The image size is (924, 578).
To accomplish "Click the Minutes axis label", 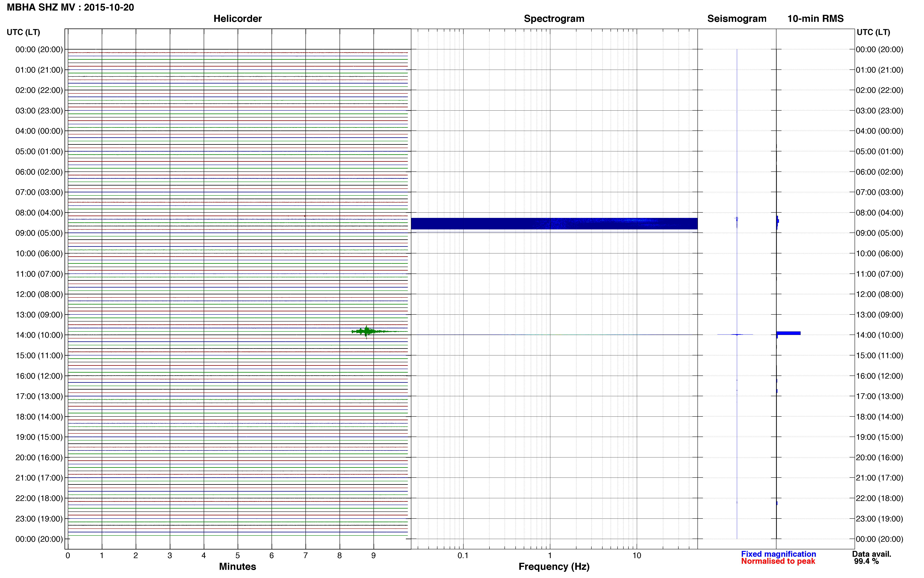I will [x=238, y=566].
